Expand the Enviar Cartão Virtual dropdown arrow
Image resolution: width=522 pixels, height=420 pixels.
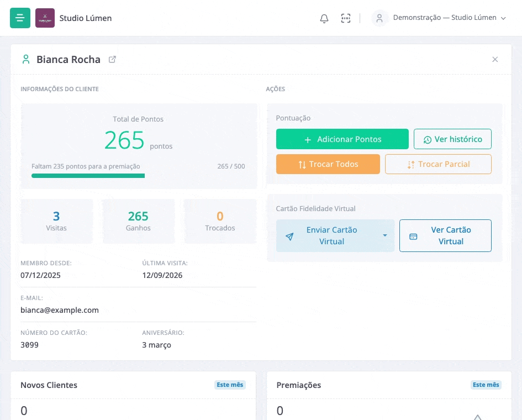[x=385, y=235]
